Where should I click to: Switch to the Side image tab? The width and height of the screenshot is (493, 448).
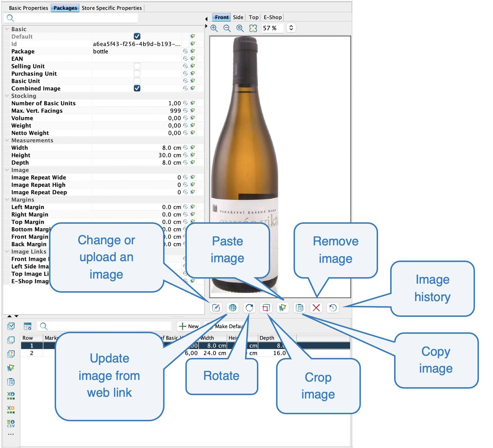coord(238,17)
